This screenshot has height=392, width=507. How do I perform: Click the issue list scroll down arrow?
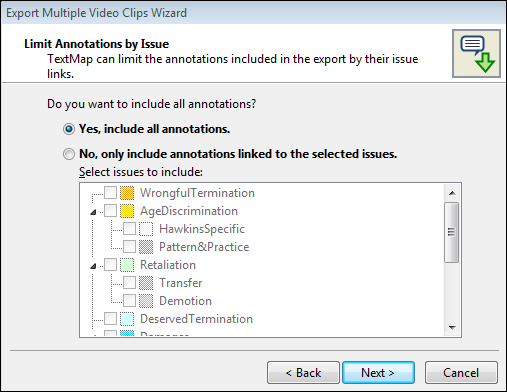pyautogui.click(x=452, y=328)
